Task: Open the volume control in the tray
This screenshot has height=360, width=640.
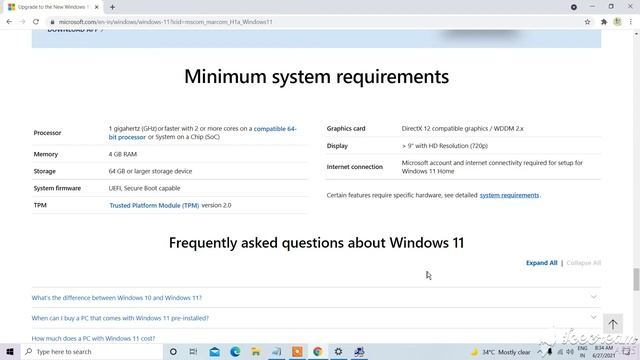Action: pyautogui.click(x=570, y=352)
